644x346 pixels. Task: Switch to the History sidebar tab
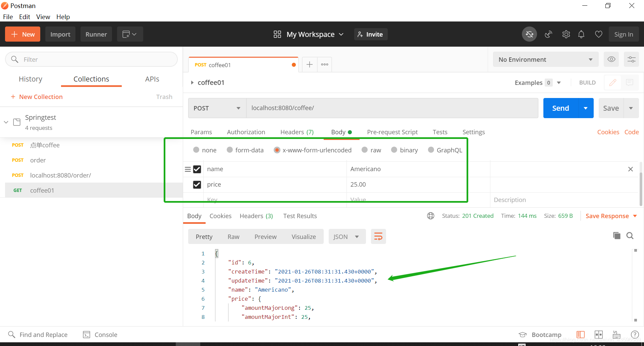click(x=31, y=79)
